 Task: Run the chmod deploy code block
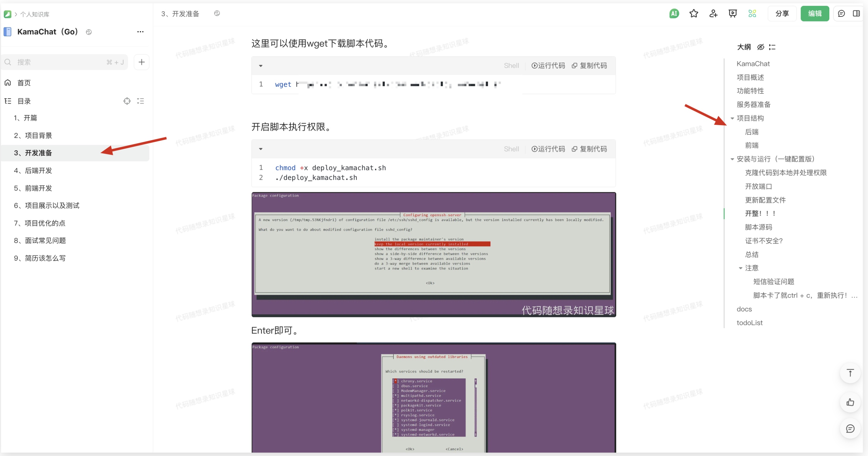[548, 149]
